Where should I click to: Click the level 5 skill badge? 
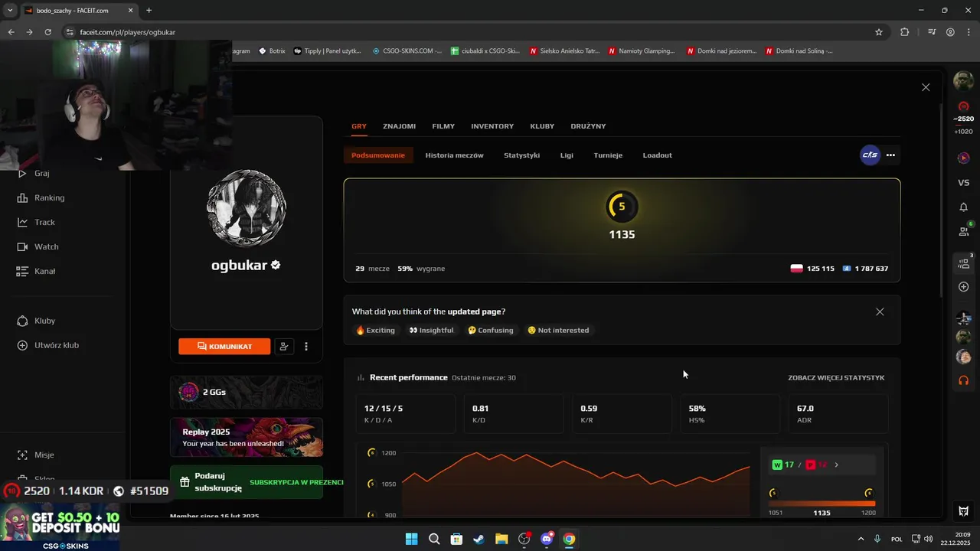pos(622,207)
